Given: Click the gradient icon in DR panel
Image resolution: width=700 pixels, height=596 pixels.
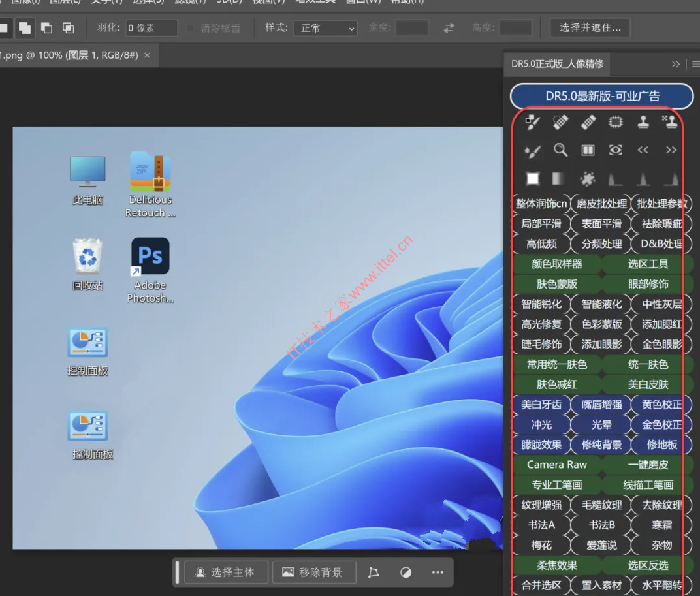Looking at the screenshot, I should tap(558, 179).
